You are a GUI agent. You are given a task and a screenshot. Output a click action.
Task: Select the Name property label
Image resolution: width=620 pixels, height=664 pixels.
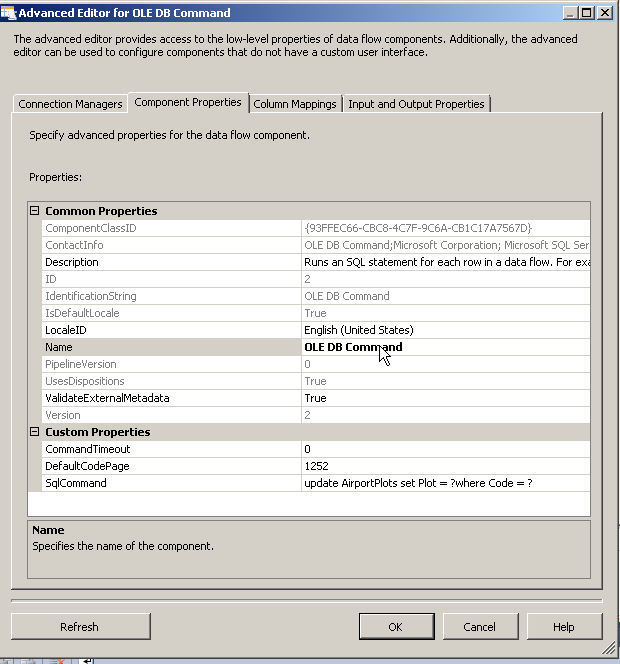pyautogui.click(x=59, y=347)
